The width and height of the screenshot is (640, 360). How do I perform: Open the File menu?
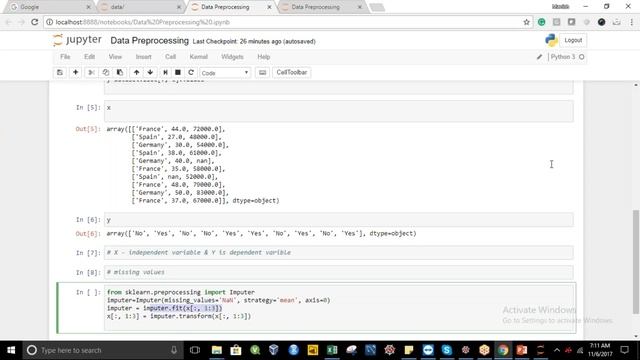click(x=65, y=57)
